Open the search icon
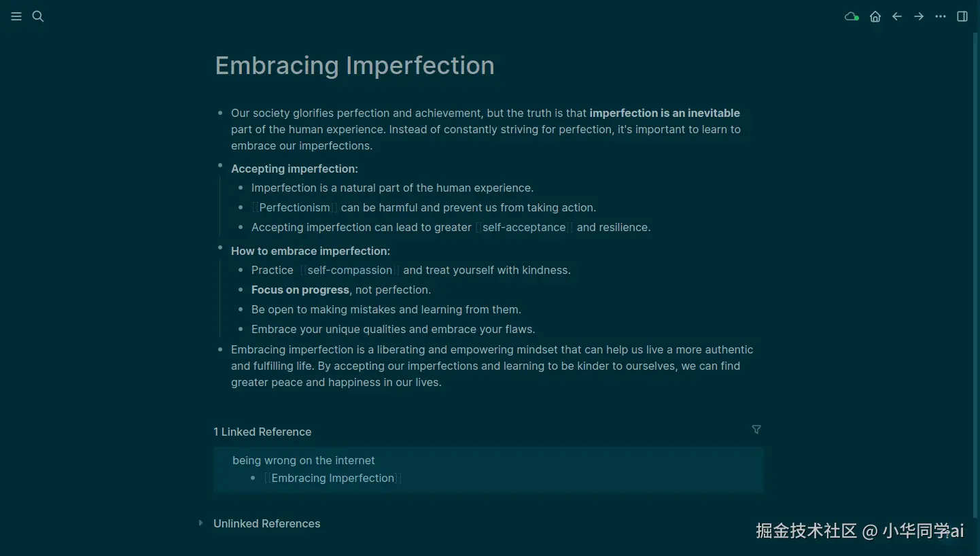The image size is (980, 556). click(38, 16)
